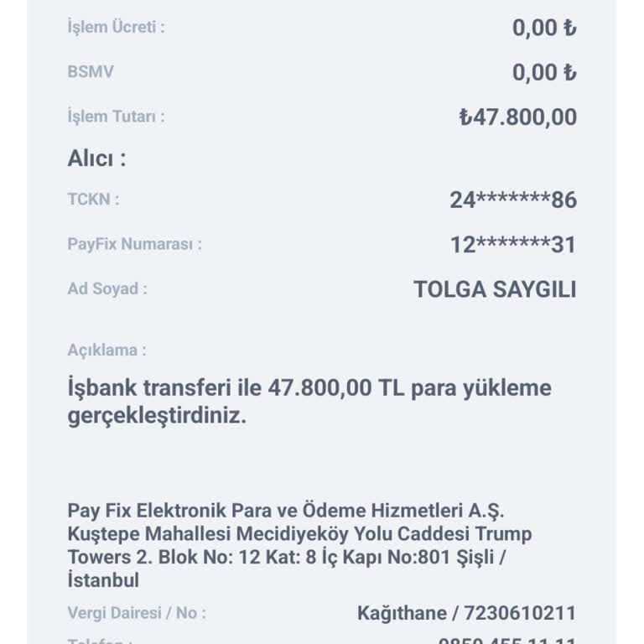This screenshot has height=644, width=644.
Task: Select the ₺47.800,00 transaction amount
Action: (x=517, y=117)
